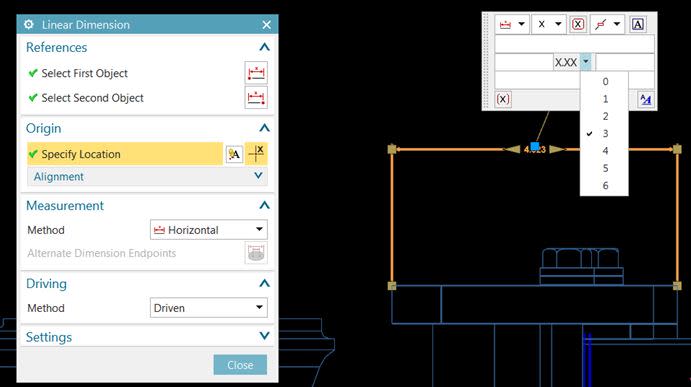Click the bottom-right dimension endpoint handle
Image resolution: width=691 pixels, height=387 pixels.
pos(677,286)
